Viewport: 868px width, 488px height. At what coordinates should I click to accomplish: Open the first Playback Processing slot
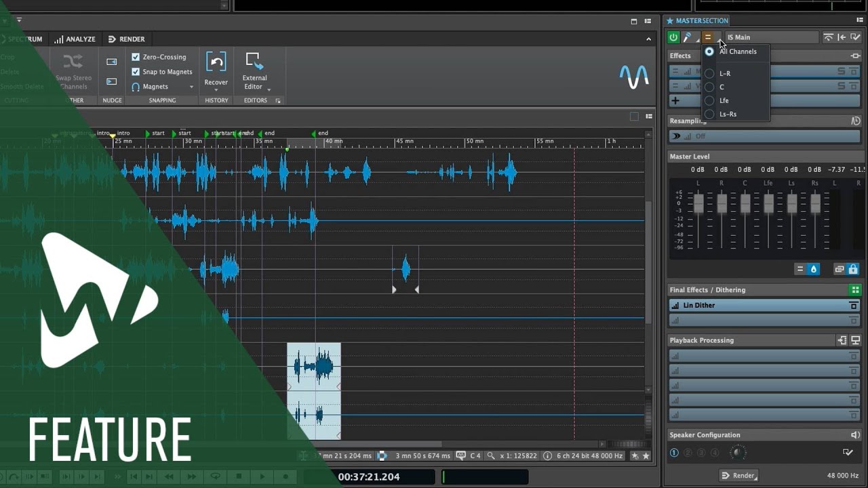[x=764, y=356]
